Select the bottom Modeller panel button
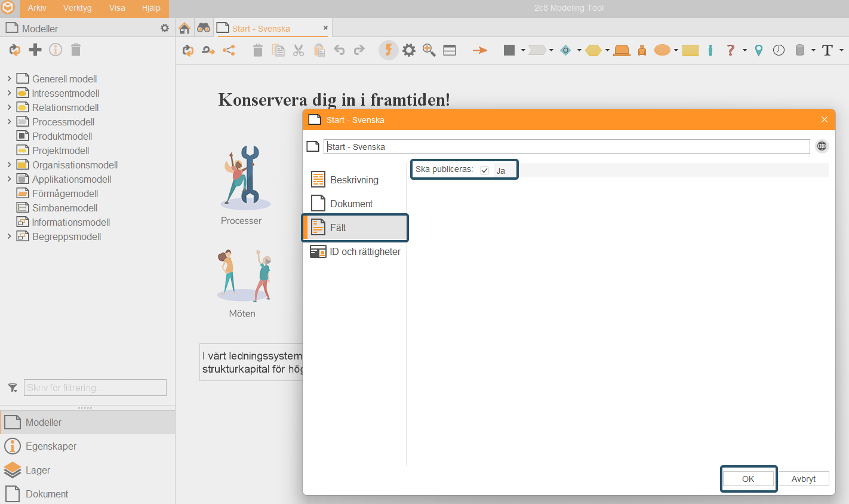849x504 pixels. point(87,422)
